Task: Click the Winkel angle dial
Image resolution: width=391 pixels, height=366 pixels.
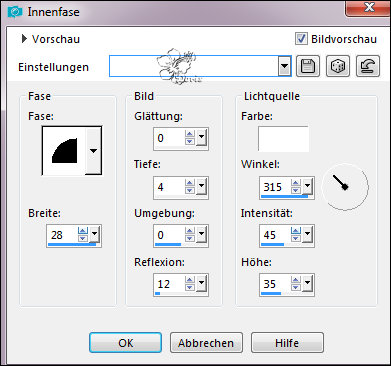Action: pyautogui.click(x=345, y=186)
